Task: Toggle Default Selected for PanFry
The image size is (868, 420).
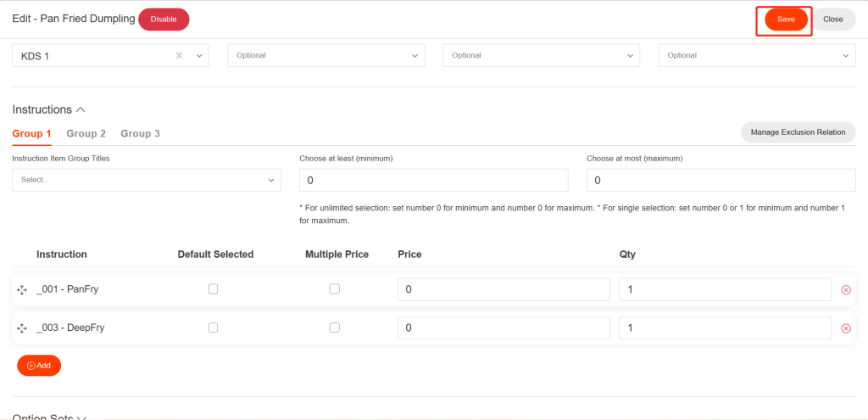Action: (214, 289)
